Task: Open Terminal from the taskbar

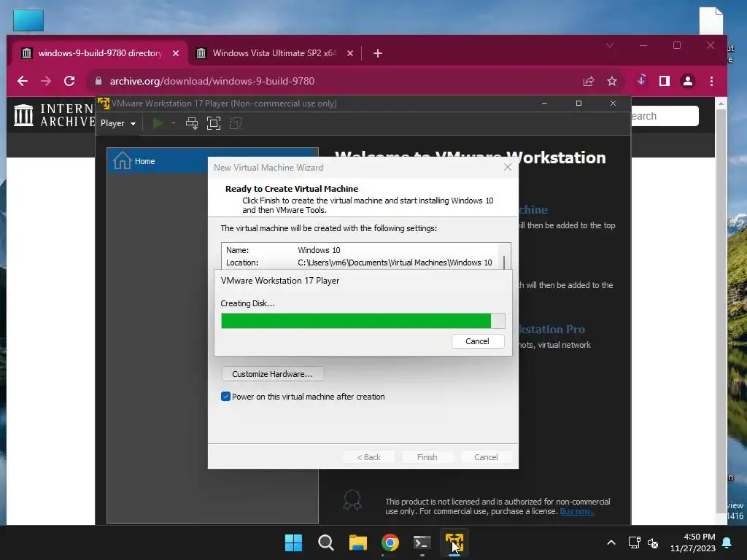Action: point(422,542)
